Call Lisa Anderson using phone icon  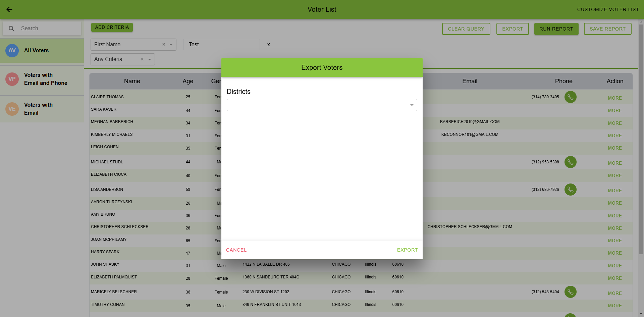point(570,190)
